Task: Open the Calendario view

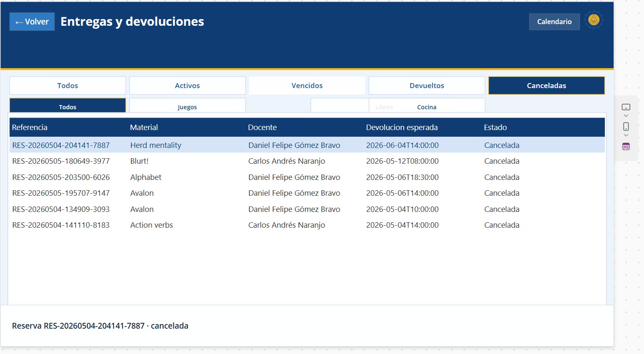Action: (x=554, y=22)
